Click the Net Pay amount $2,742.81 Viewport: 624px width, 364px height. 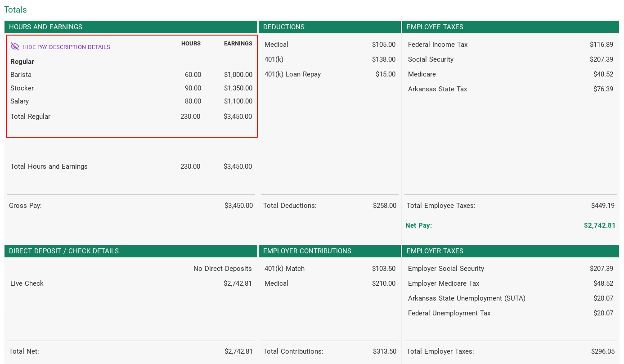(600, 225)
